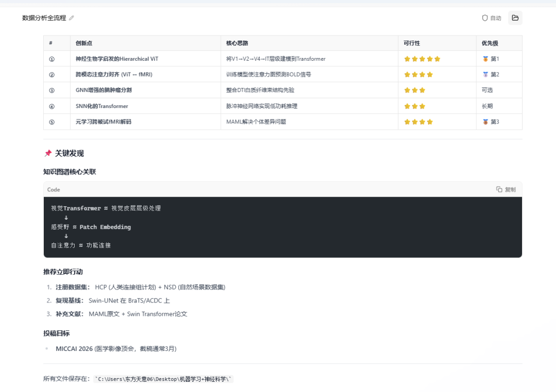Screen dimensions: 556x392
Task: Select the 核心思路 column header
Action: [237, 43]
